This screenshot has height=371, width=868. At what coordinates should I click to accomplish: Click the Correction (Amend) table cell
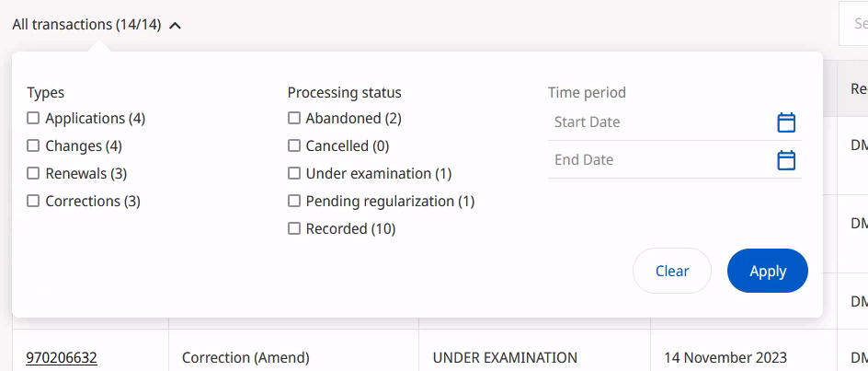pyautogui.click(x=246, y=358)
